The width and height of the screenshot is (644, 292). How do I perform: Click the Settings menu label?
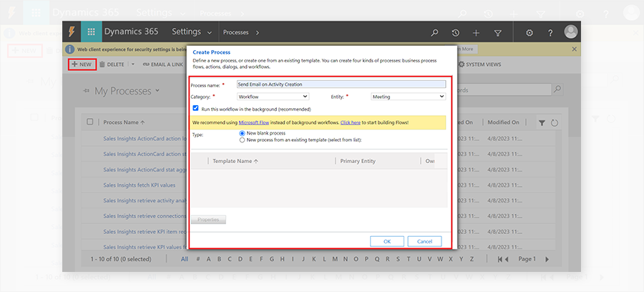point(187,32)
